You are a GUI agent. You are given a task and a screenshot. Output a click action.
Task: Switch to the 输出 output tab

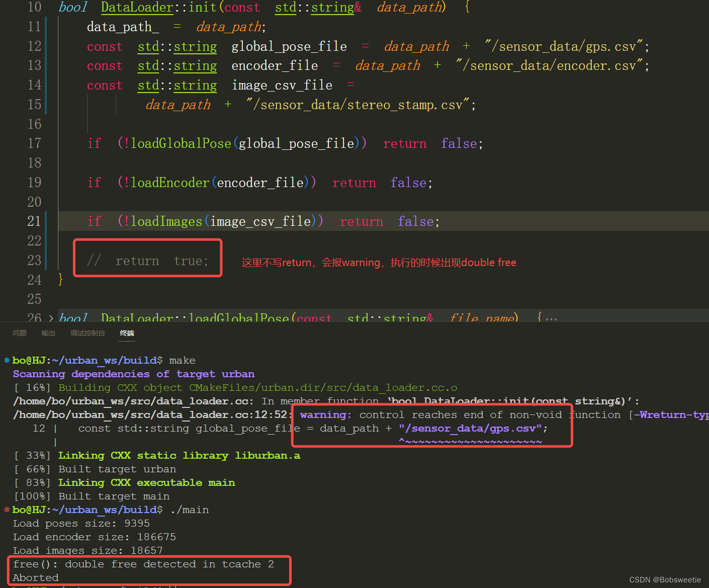pyautogui.click(x=48, y=333)
